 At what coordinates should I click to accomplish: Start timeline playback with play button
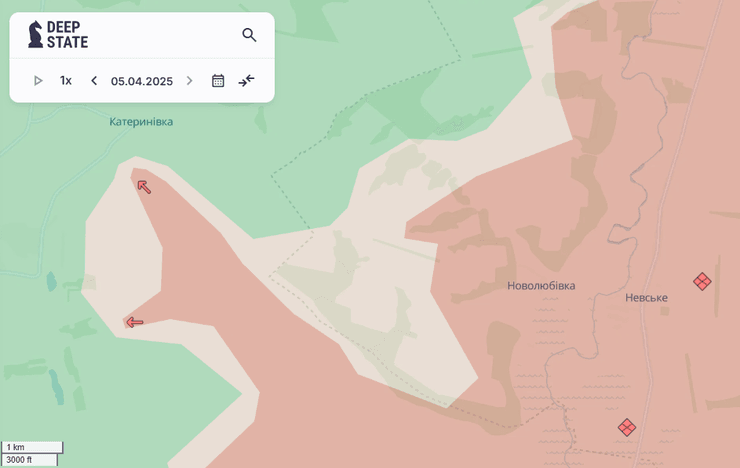pos(38,81)
